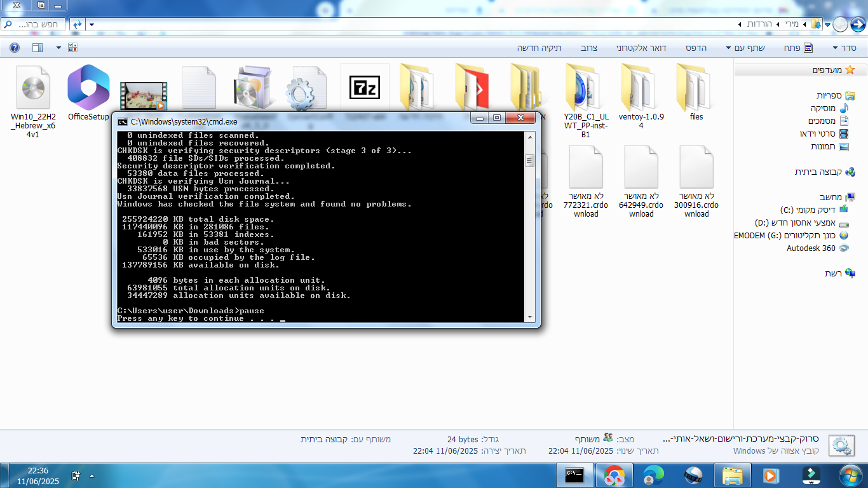Open the Windows Start orb

[849, 475]
